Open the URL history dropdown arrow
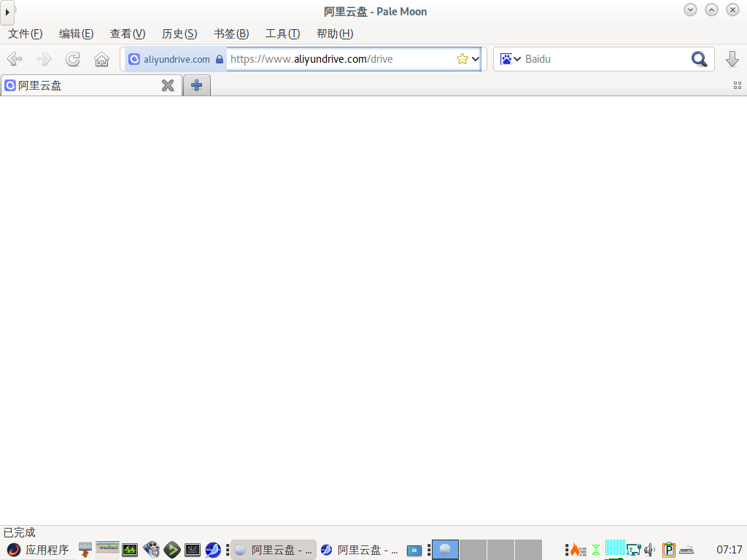Viewport: 747px width, 560px height. click(476, 59)
